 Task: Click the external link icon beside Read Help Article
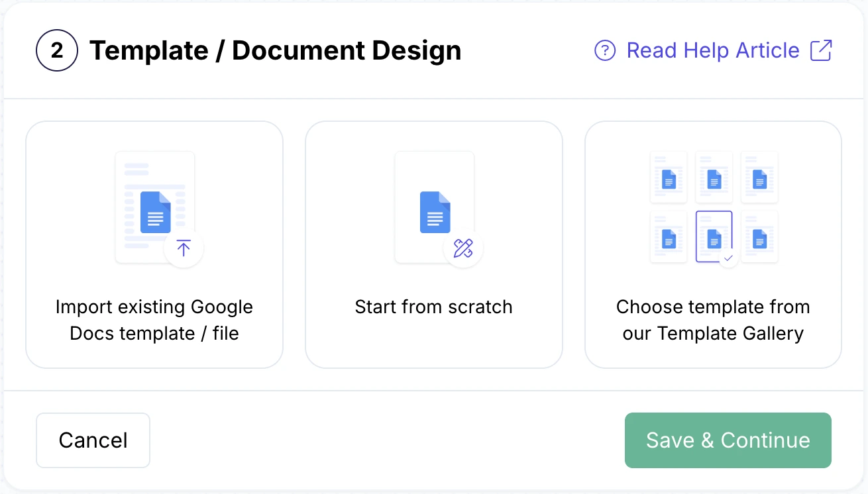coord(822,50)
